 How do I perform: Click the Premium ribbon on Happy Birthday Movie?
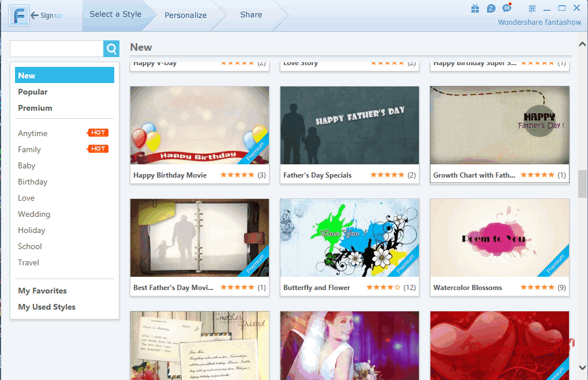(255, 151)
